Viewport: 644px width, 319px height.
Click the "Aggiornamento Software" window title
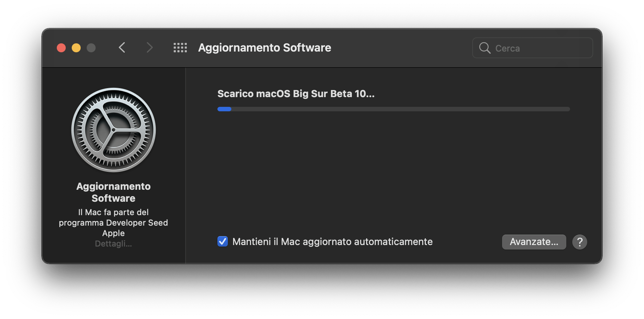tap(264, 48)
